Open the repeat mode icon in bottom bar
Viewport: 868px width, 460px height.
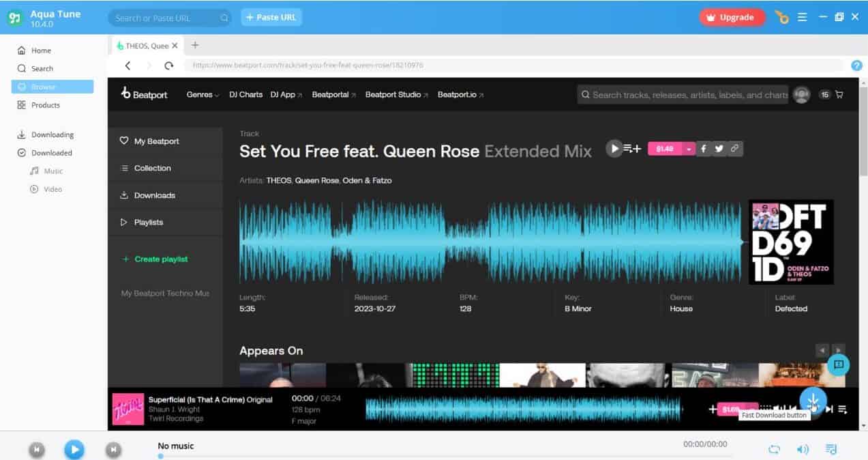[775, 449]
